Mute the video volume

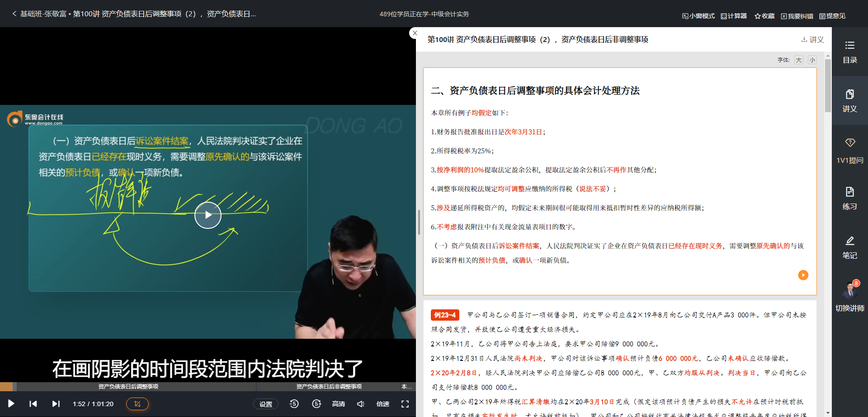pyautogui.click(x=360, y=403)
